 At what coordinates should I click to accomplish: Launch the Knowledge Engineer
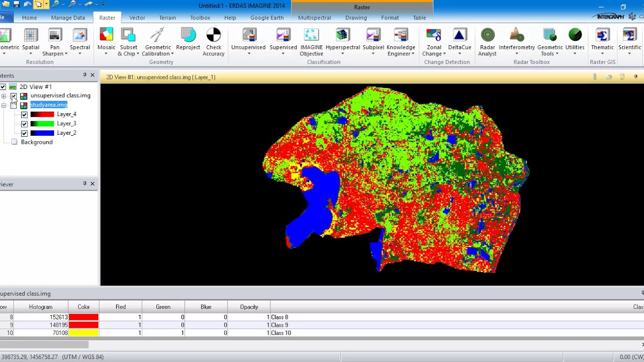401,42
